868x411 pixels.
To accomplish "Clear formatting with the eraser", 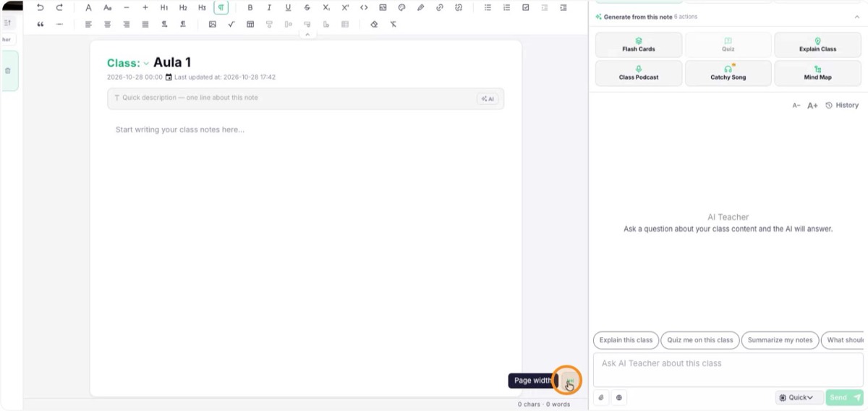I will click(x=374, y=24).
